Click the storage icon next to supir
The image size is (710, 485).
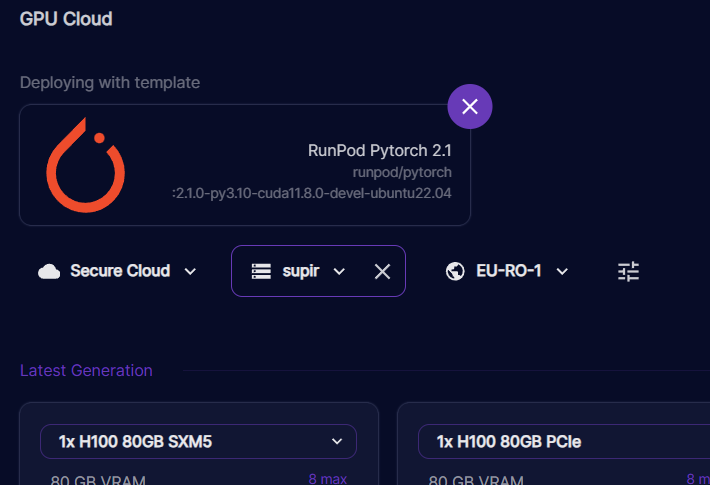coord(261,271)
